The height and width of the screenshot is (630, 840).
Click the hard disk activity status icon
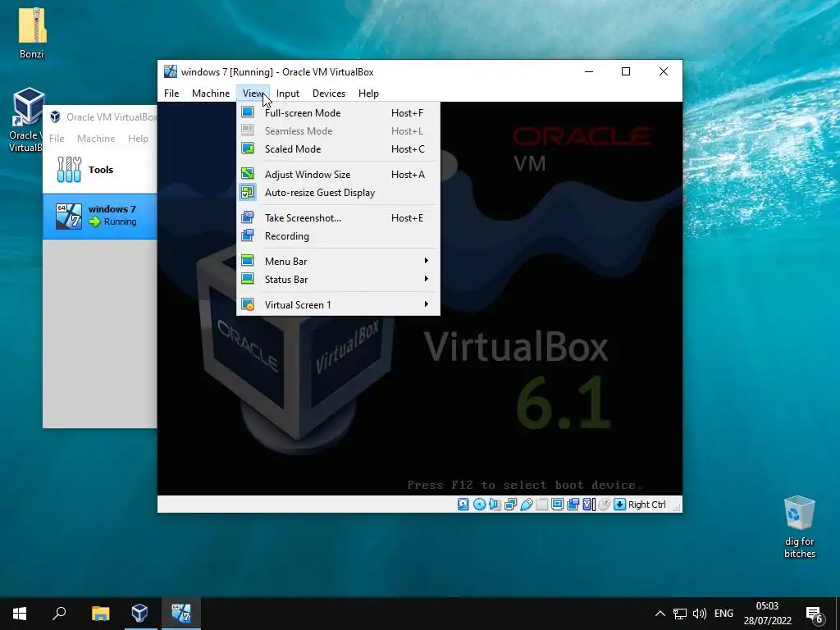tap(463, 504)
